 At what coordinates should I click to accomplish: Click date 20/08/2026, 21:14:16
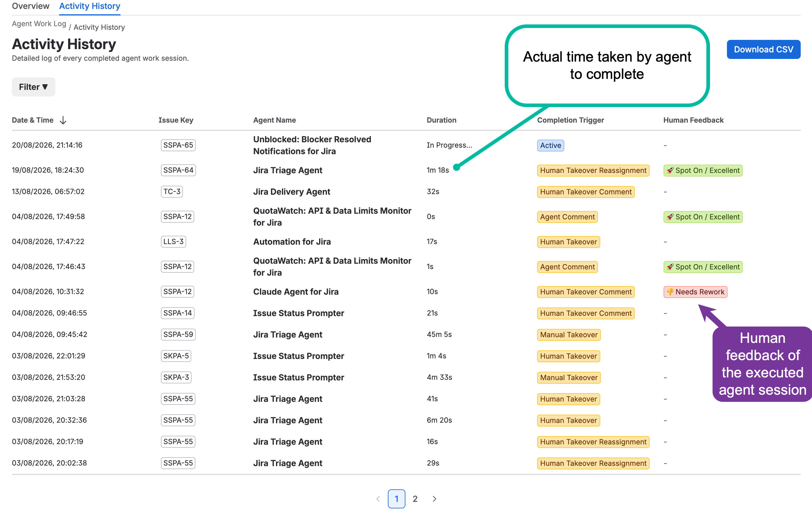[47, 145]
